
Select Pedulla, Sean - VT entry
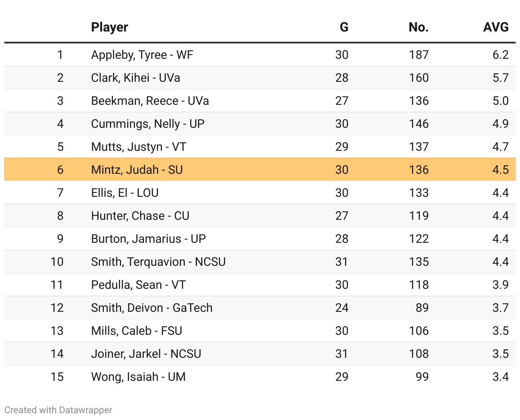tap(139, 285)
